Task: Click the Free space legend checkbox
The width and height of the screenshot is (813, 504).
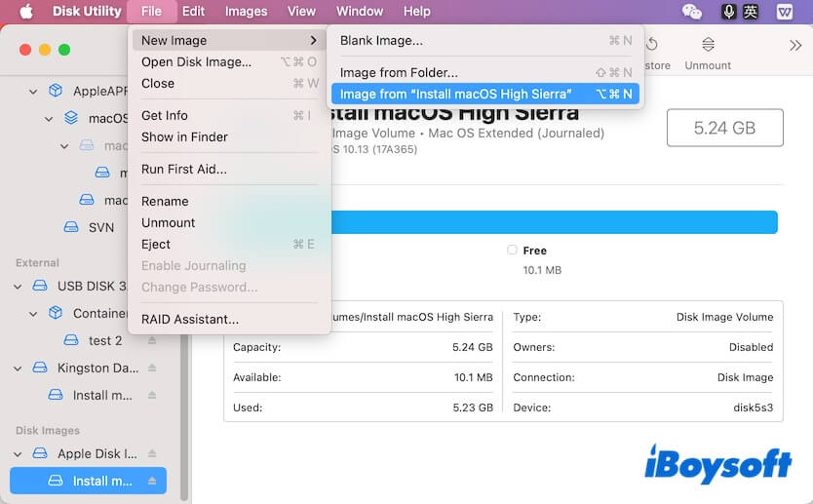Action: click(512, 251)
